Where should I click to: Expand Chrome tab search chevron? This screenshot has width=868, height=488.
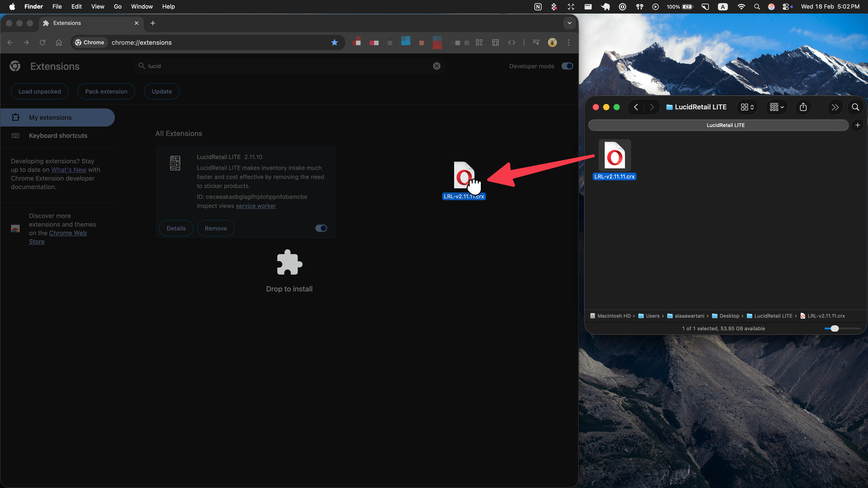coord(569,23)
